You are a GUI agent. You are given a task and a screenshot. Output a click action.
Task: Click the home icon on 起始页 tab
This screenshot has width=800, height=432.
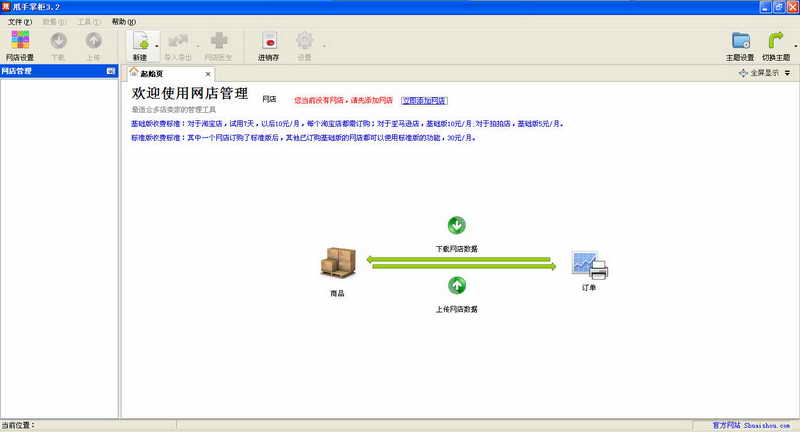click(134, 72)
